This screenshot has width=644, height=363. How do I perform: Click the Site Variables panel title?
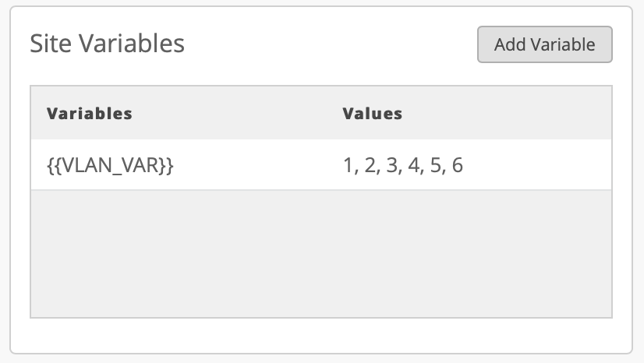coord(107,44)
